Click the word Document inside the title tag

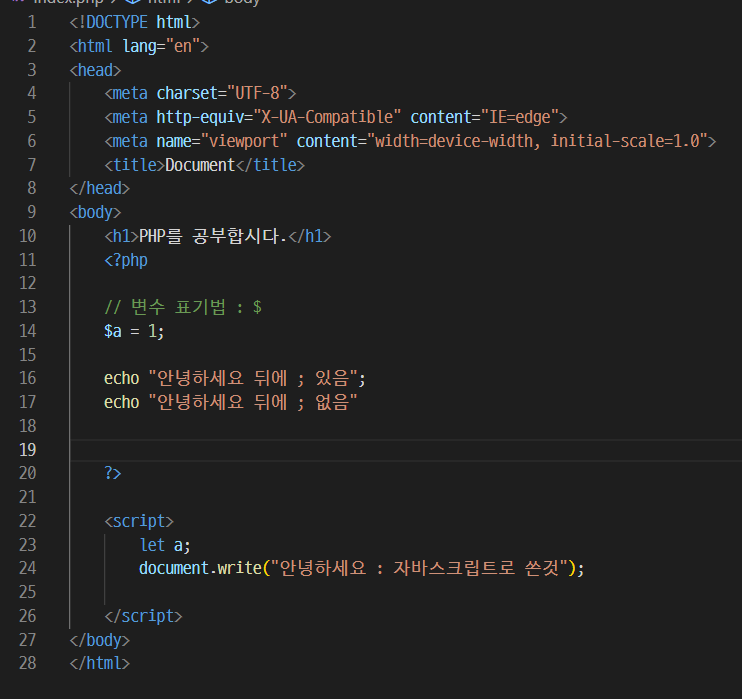click(200, 165)
